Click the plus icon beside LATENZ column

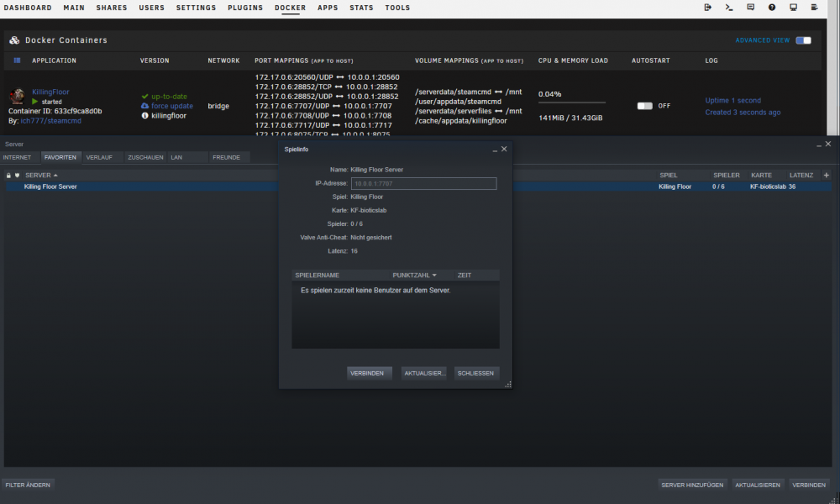(x=826, y=176)
